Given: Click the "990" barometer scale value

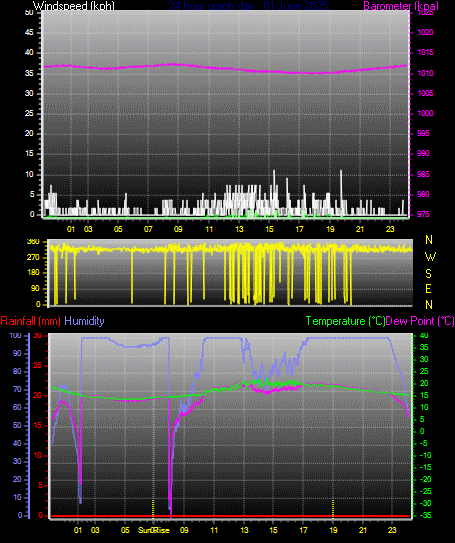Looking at the screenshot, I should 423,153.
